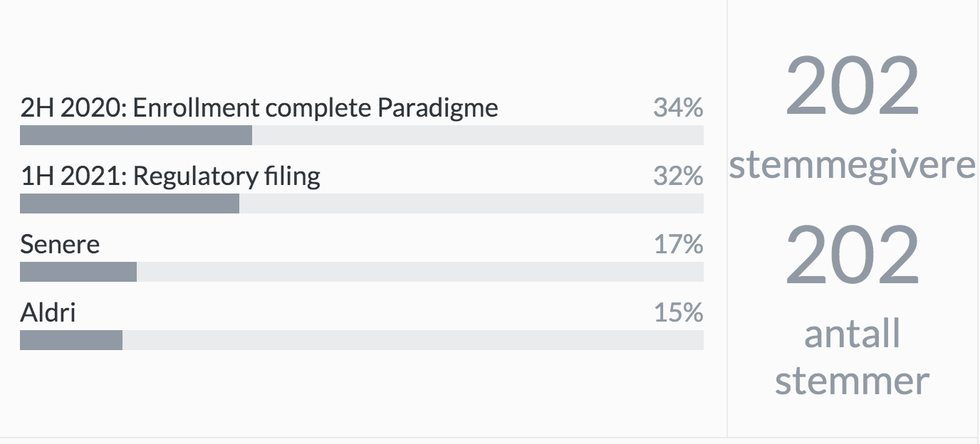Image resolution: width=980 pixels, height=444 pixels.
Task: Select the '1H 2021: Regulatory filing' option
Action: click(170, 176)
